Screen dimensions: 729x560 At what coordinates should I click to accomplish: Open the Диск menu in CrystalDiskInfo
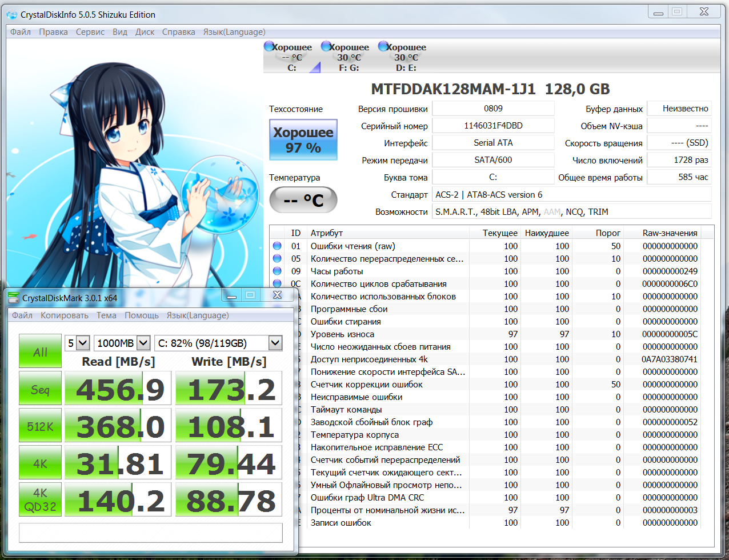(x=145, y=32)
